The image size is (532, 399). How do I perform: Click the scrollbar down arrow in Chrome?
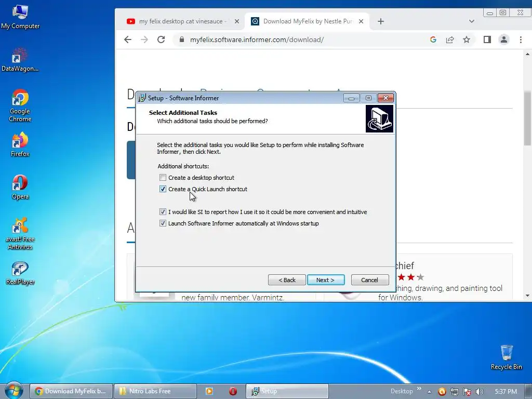click(528, 296)
